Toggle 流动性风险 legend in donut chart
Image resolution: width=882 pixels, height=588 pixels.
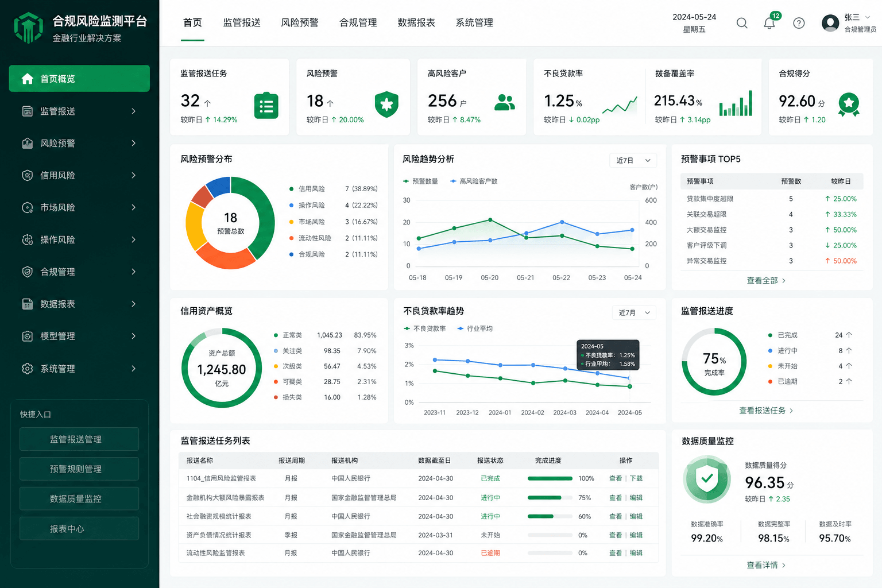click(310, 238)
